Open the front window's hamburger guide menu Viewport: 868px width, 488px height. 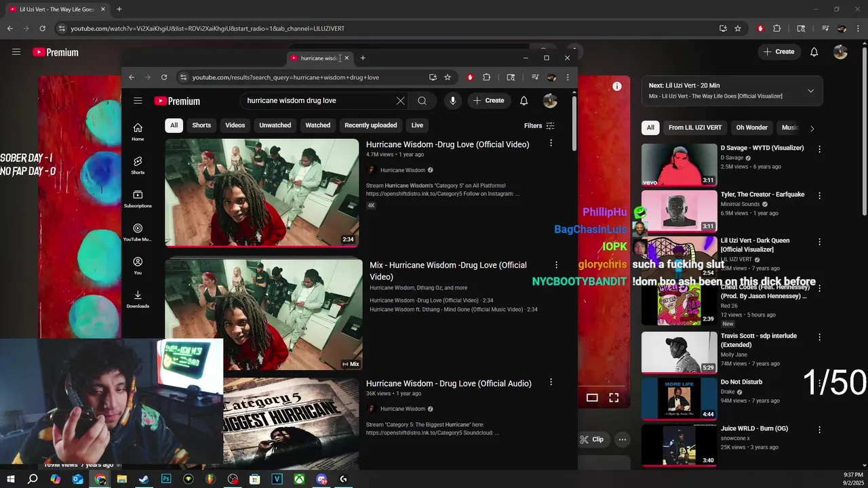click(x=138, y=100)
